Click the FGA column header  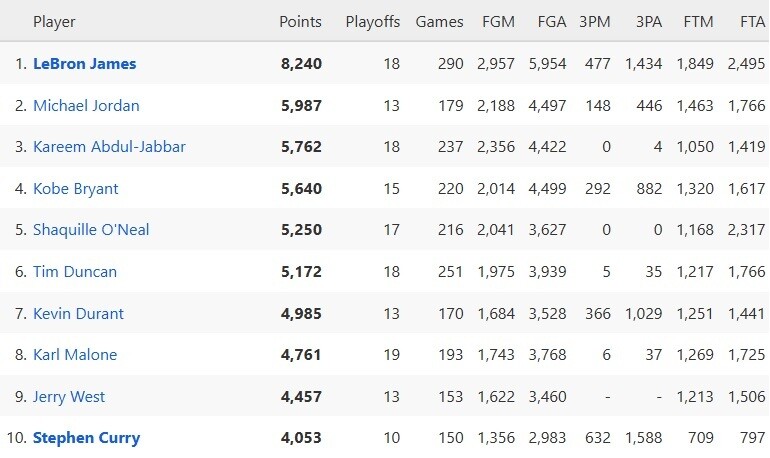[x=550, y=22]
